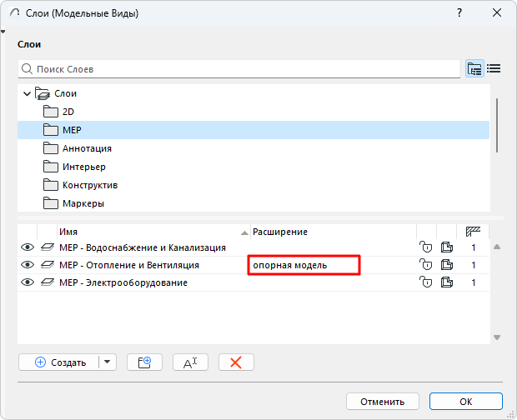Hide the MEP - Электрооборудование layer
517x420 pixels.
click(28, 282)
